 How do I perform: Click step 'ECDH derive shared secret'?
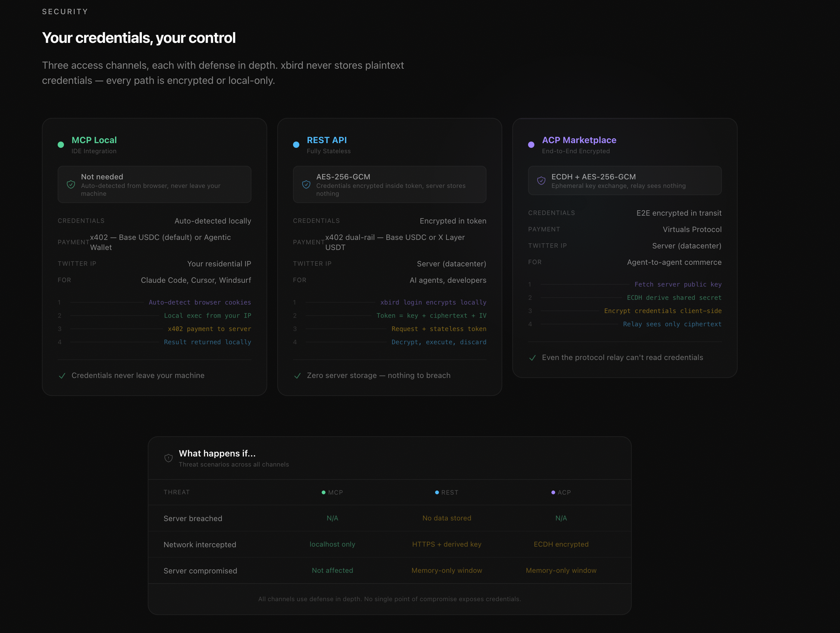point(674,298)
